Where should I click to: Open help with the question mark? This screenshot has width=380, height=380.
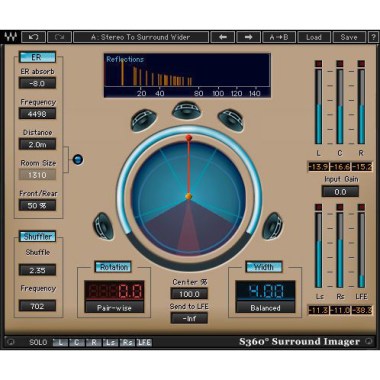coord(373,37)
